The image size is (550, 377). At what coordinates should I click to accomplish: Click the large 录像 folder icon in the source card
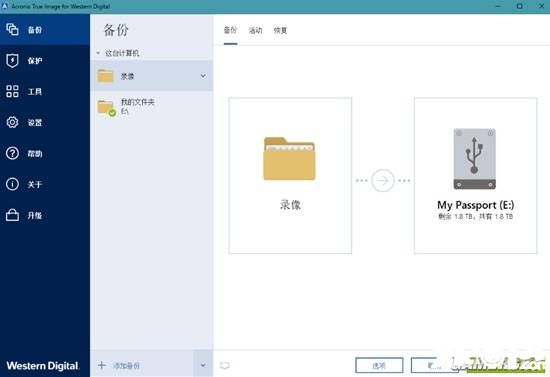tap(289, 159)
